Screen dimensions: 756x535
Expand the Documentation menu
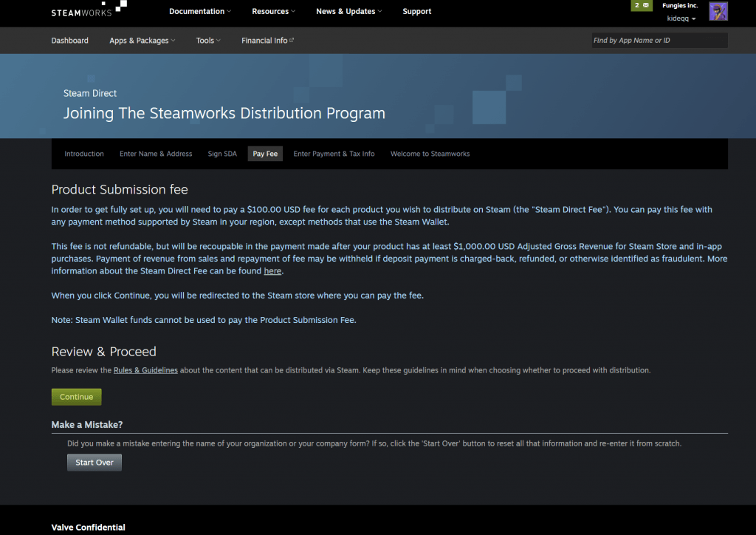(x=200, y=11)
